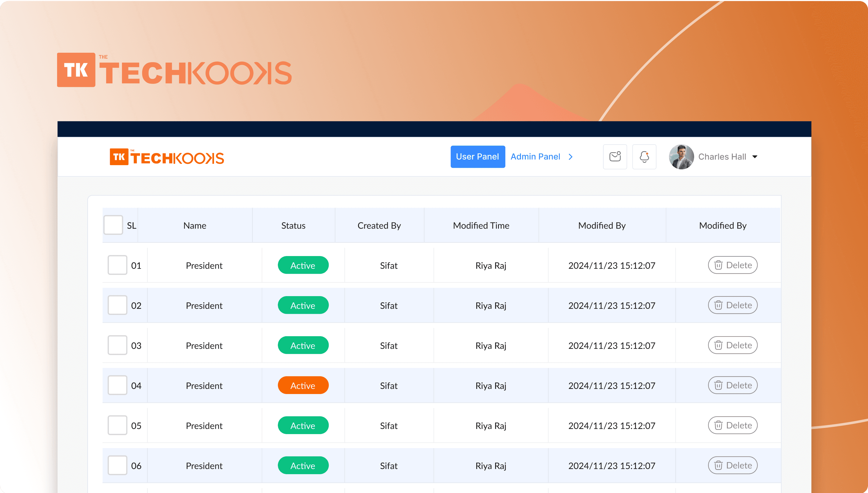Click the Status column header

293,225
